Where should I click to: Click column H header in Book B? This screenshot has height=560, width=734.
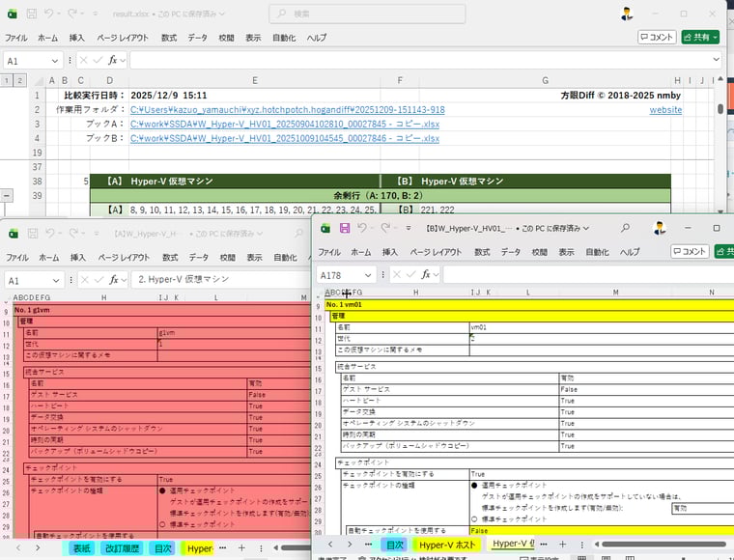click(x=415, y=293)
